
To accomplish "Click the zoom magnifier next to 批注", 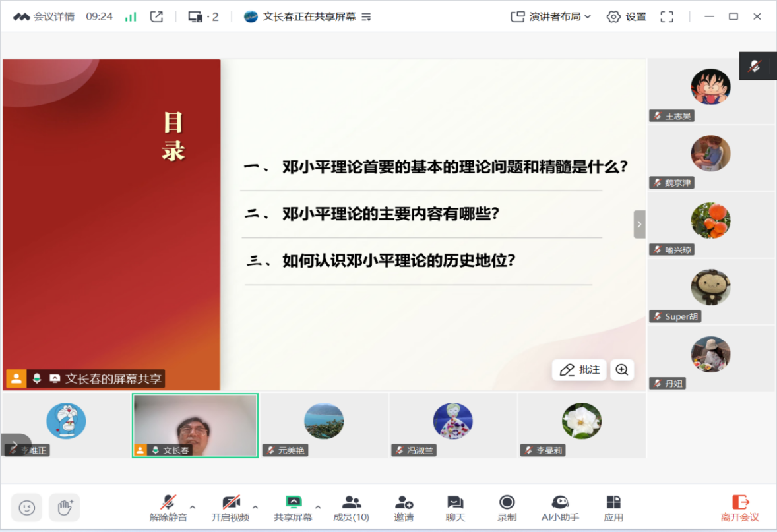I will click(621, 370).
